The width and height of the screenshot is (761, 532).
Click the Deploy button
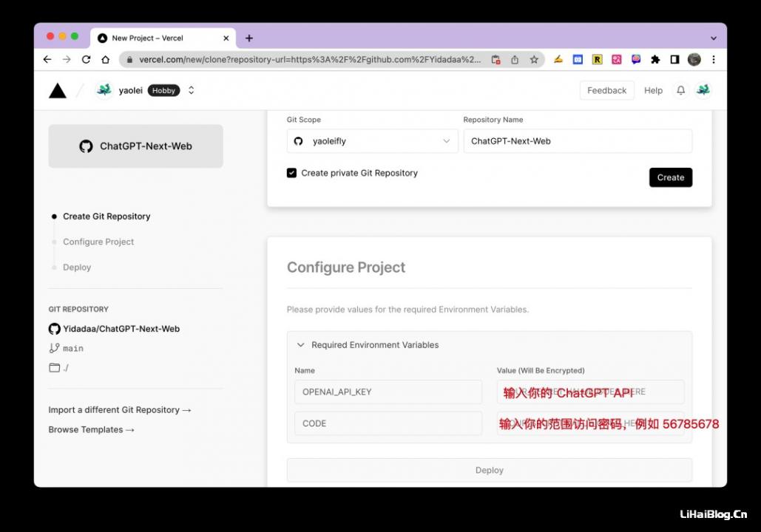490,470
